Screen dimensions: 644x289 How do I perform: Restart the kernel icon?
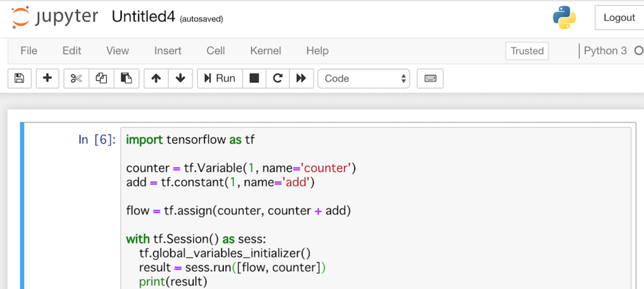pos(277,79)
